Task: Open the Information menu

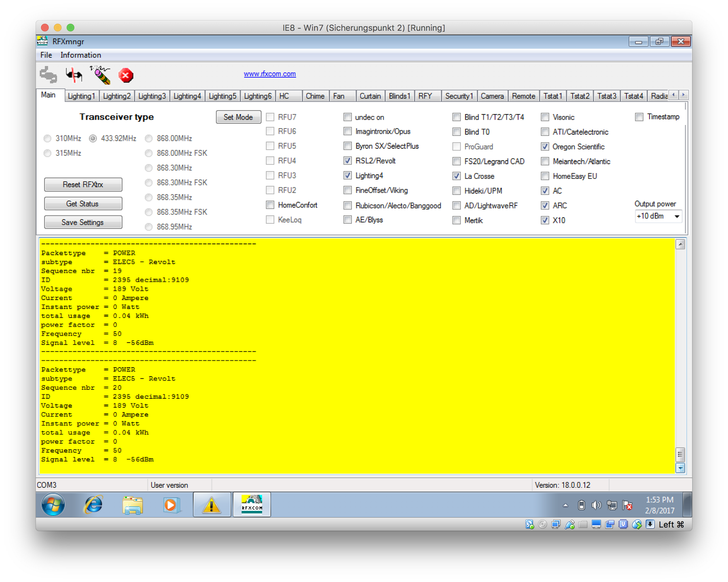Action: click(80, 55)
